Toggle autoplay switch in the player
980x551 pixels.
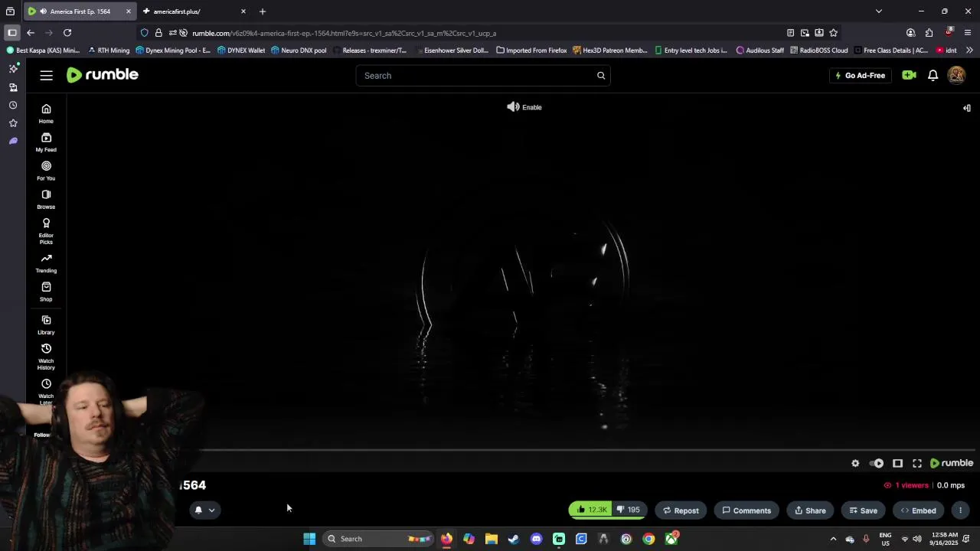pos(877,463)
